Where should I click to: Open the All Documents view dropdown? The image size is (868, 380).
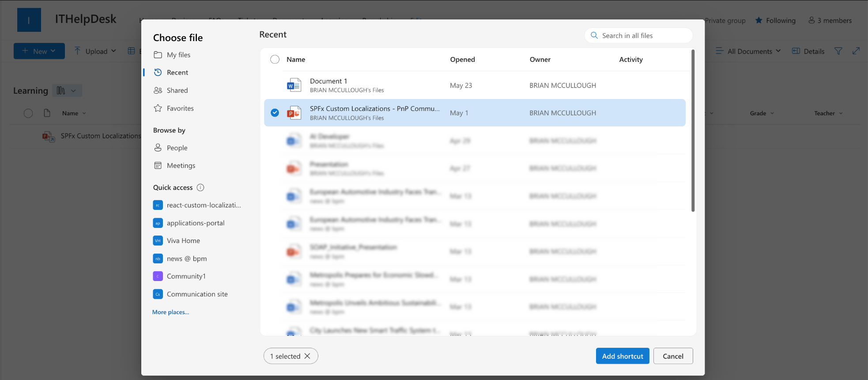748,51
